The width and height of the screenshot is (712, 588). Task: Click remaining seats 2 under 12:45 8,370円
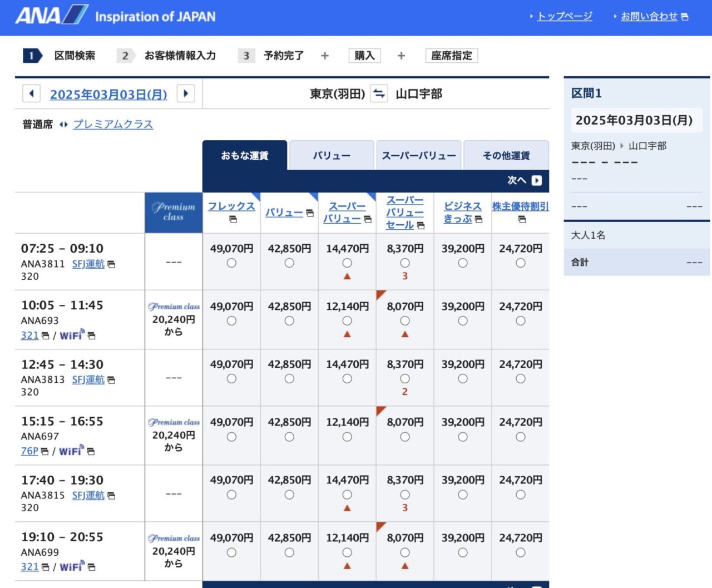(405, 392)
